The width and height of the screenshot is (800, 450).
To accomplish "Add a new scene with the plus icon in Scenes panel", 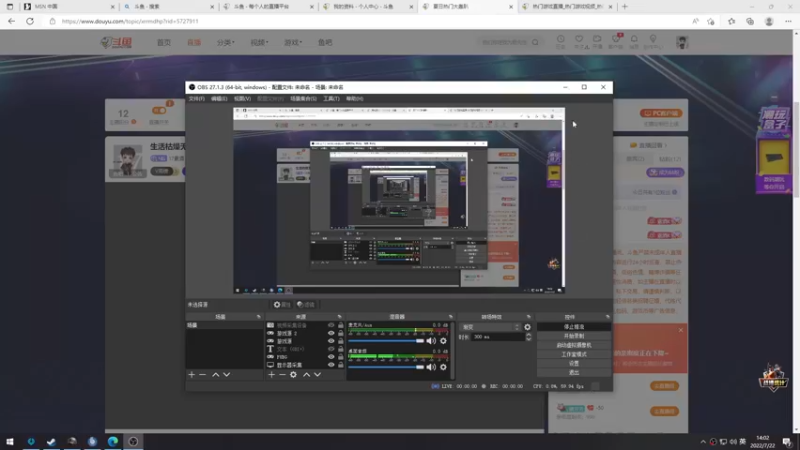I will tap(192, 374).
